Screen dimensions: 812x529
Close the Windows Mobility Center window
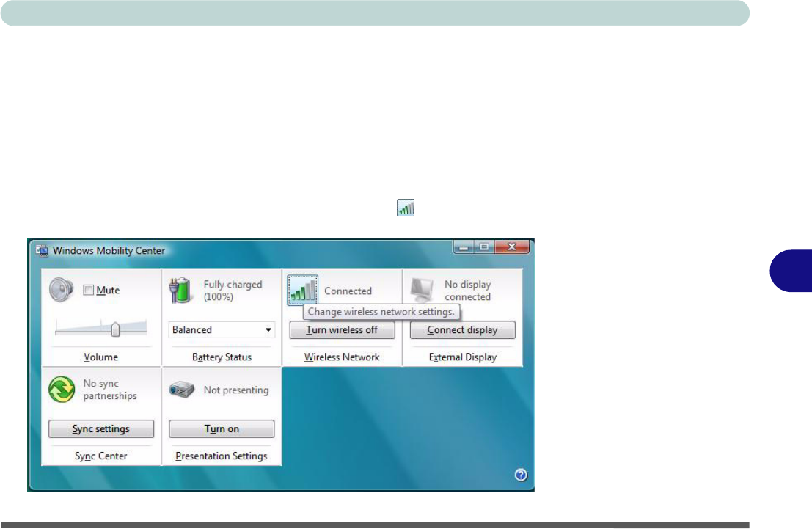(x=512, y=247)
